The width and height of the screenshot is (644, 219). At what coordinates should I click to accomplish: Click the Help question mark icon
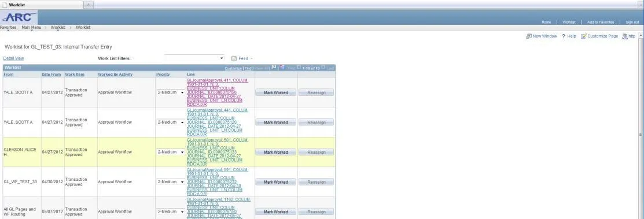pos(564,36)
